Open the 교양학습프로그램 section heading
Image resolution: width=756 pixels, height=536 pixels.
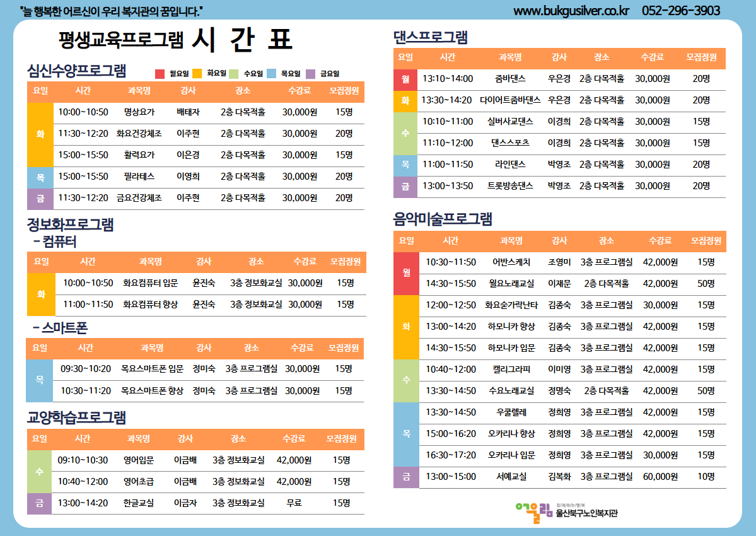pos(76,417)
